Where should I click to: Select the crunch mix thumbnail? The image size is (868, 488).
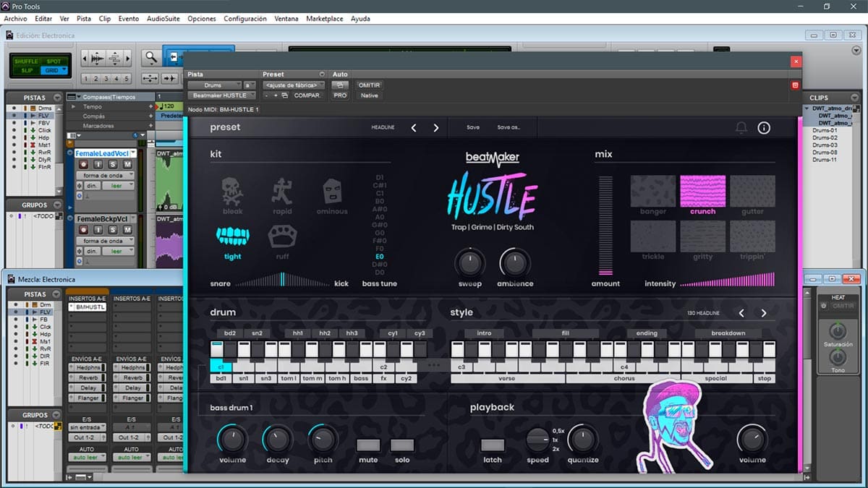702,192
